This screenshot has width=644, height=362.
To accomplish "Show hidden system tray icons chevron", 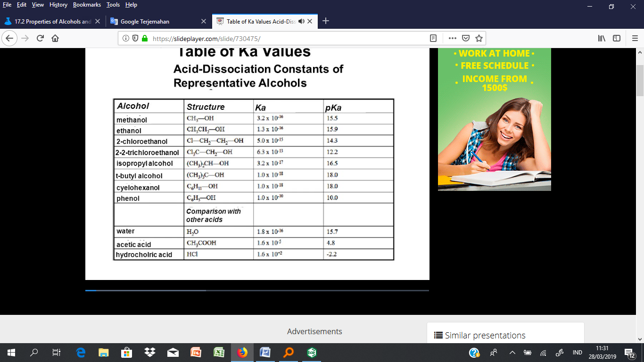I will (x=512, y=353).
